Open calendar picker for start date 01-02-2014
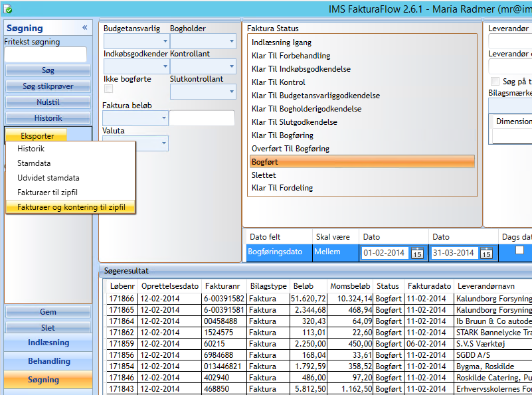Screen dimensions: 532x395 pyautogui.click(x=417, y=253)
